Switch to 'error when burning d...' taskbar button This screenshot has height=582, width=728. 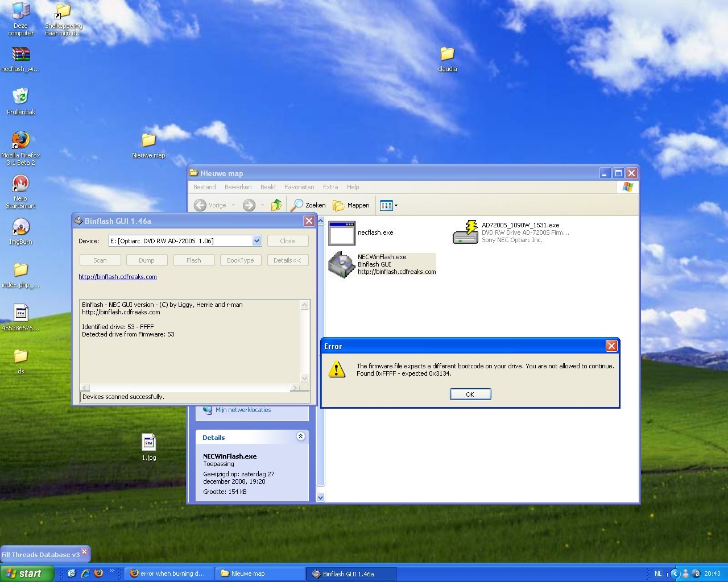(169, 573)
